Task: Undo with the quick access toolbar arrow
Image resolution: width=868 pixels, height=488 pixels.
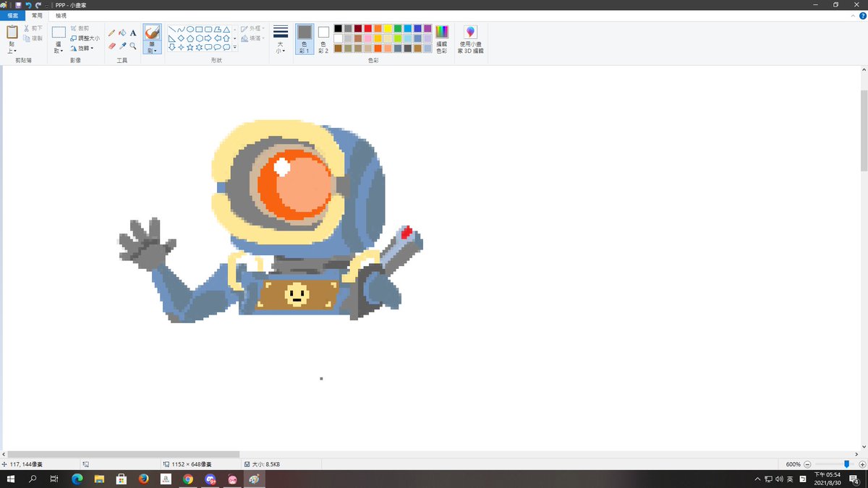Action: (28, 4)
